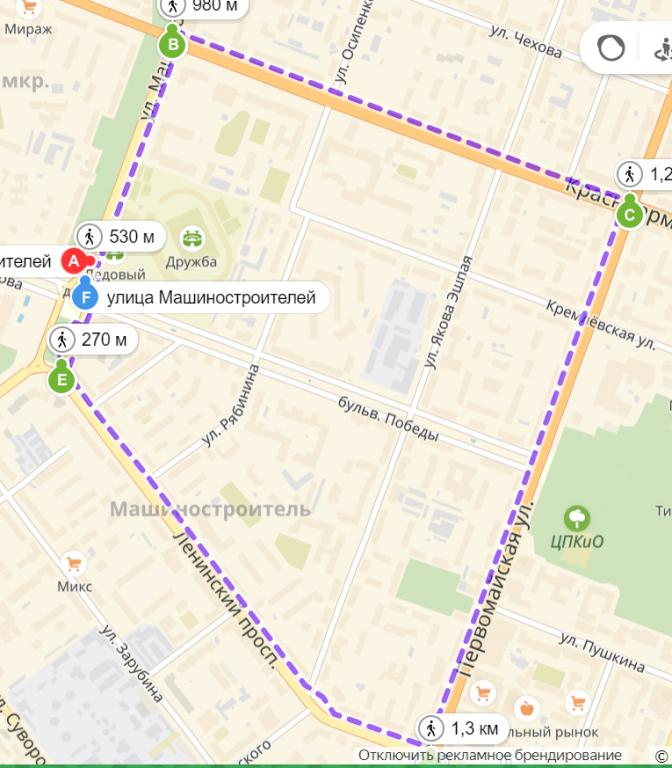Click blue waypoint marker F
The height and width of the screenshot is (768, 672).
[86, 297]
